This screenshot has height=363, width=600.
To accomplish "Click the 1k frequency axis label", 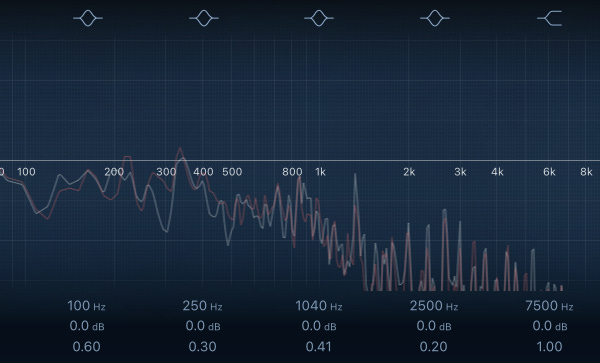I will [x=321, y=172].
